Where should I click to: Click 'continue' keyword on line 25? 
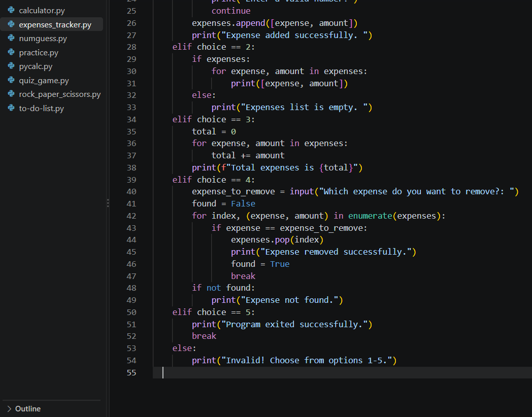(x=231, y=11)
